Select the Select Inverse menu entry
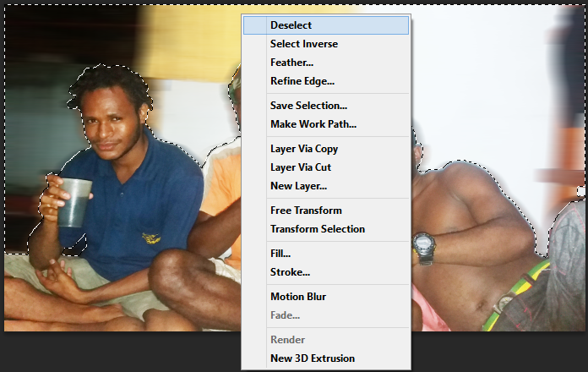The width and height of the screenshot is (588, 372). (326, 44)
